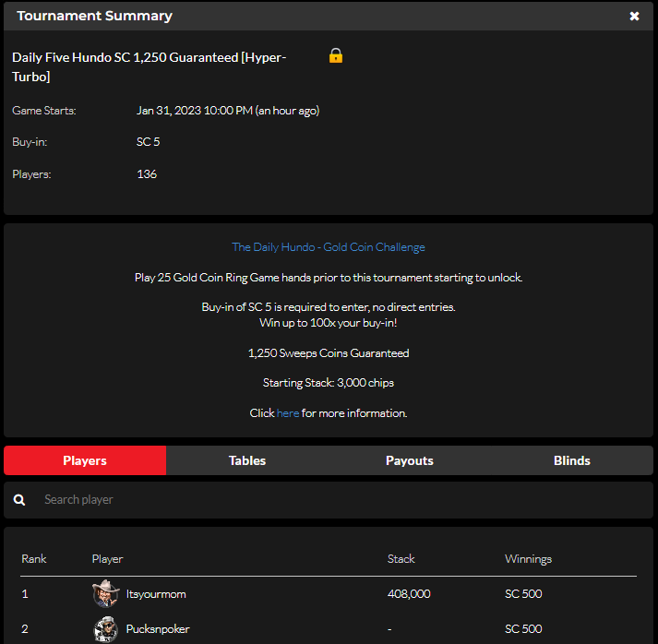Viewport: 658px width, 644px height.
Task: Sort by the Winnings column header
Action: tap(528, 559)
